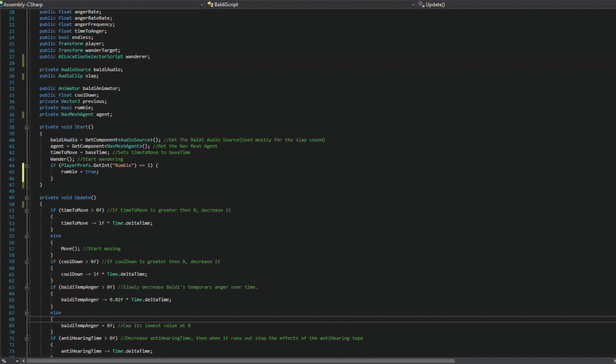Viewport: 616px width, 364px height.
Task: Click the "//Get the Nav Mesh Agent" comment
Action: [185, 146]
